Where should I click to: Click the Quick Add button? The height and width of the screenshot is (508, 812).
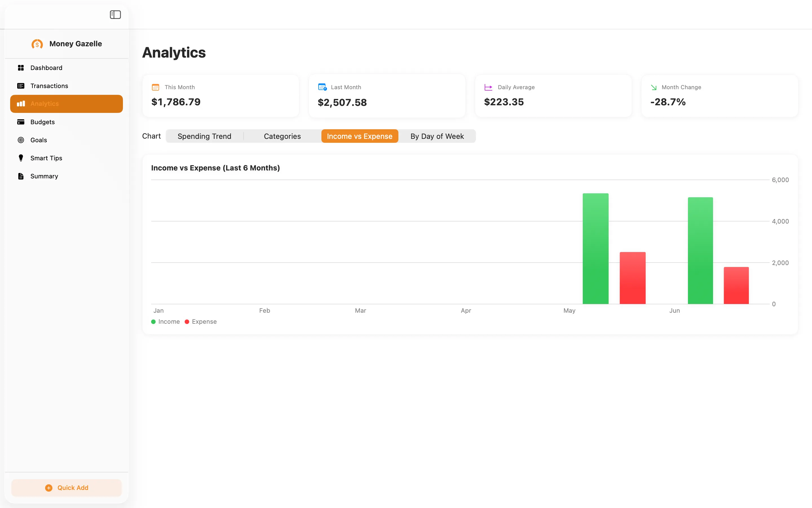67,488
